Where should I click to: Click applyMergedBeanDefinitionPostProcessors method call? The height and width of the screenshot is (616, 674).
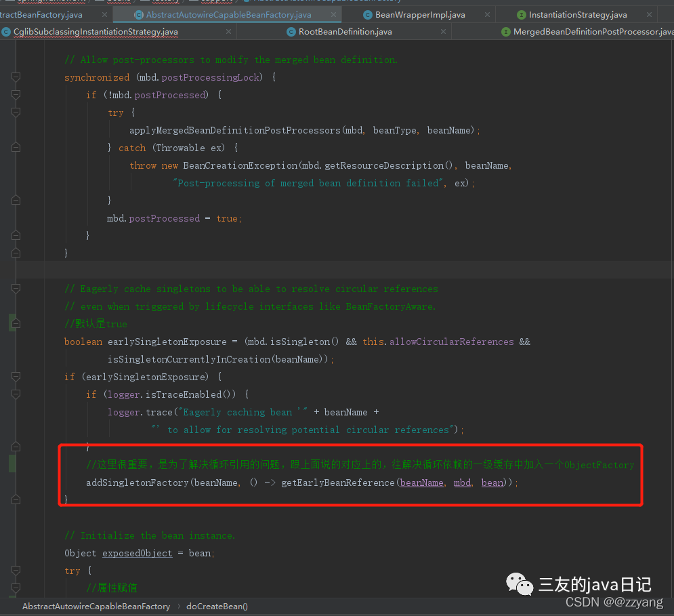click(x=234, y=130)
